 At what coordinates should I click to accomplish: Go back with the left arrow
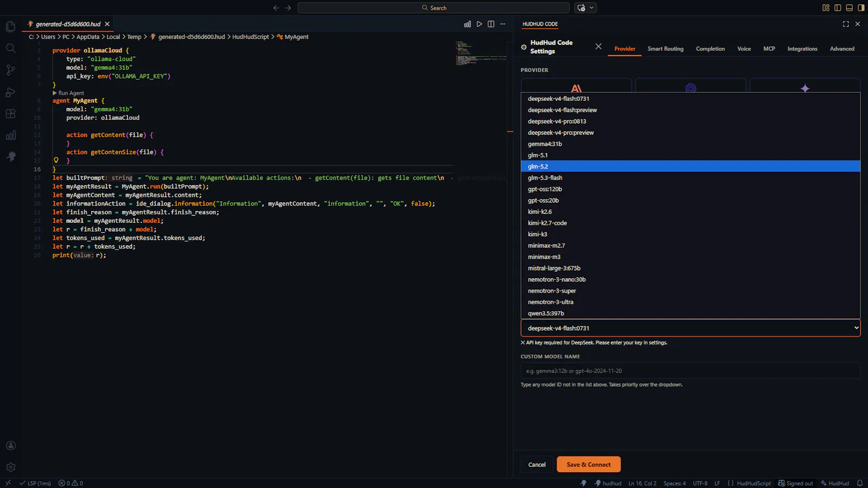[276, 8]
